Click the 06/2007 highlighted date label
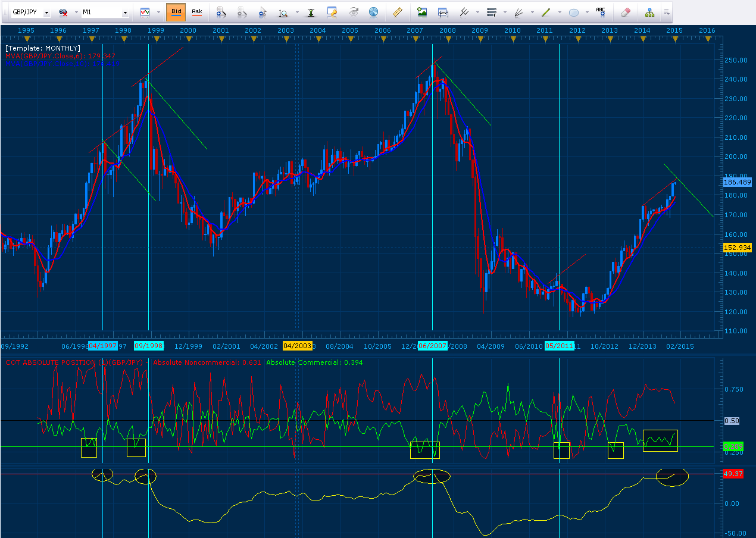Viewport: 756px width, 538px height. 433,346
